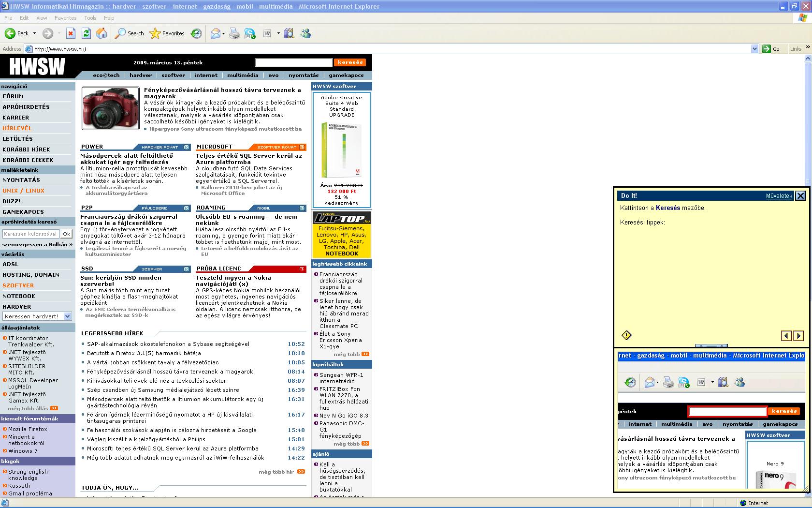Click the Adobe Creative Suite box image

coord(341,150)
